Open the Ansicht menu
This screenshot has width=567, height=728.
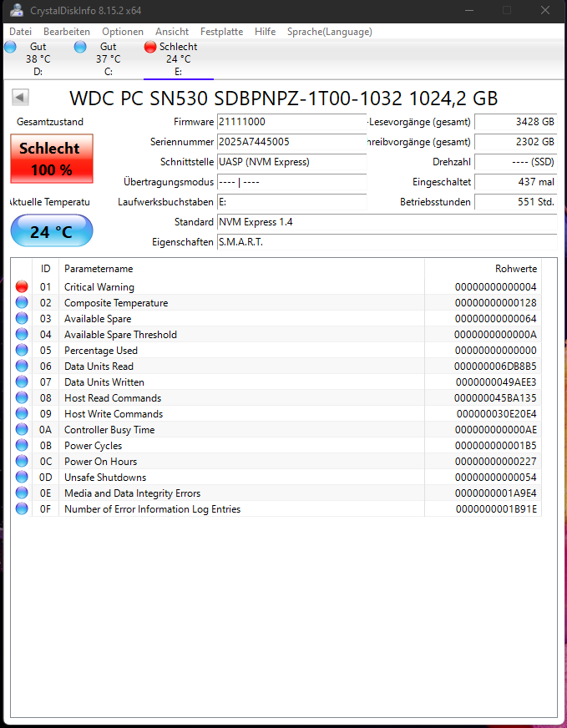[x=172, y=32]
